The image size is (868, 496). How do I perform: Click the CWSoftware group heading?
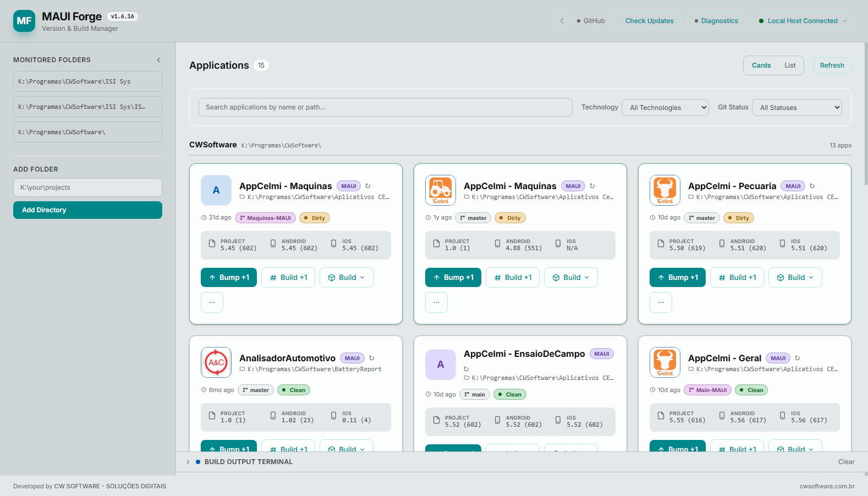[213, 145]
